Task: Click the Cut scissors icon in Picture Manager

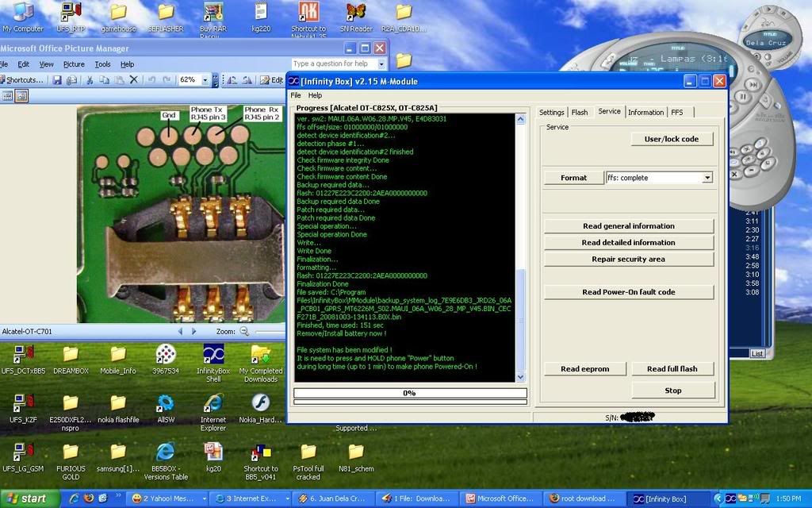Action: [90, 80]
